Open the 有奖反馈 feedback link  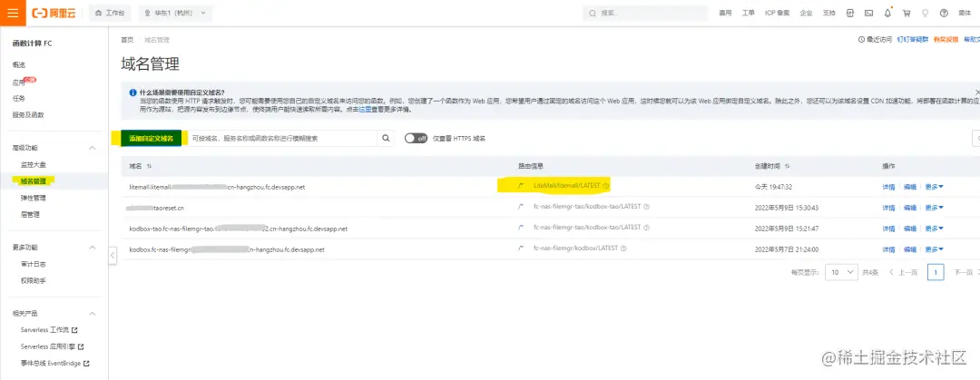[946, 39]
